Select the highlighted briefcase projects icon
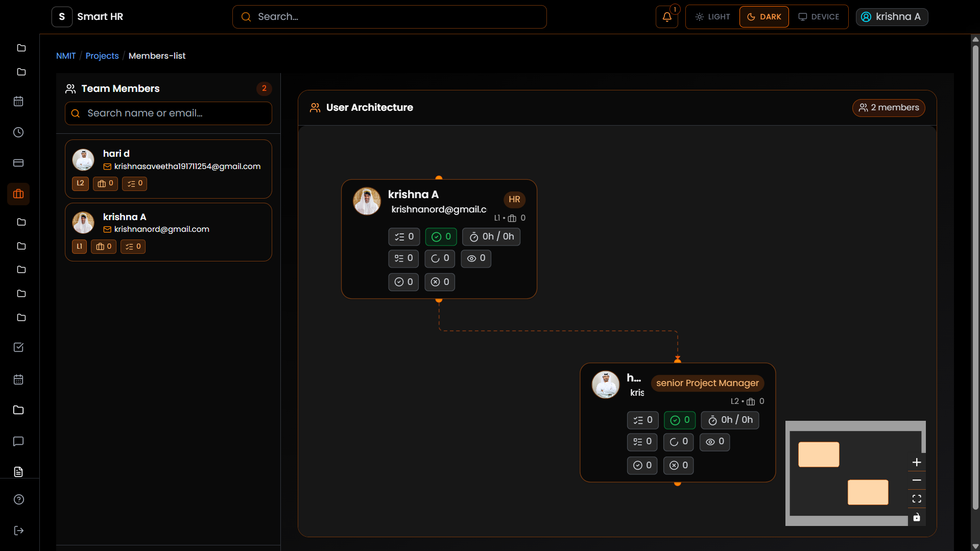 pyautogui.click(x=18, y=194)
